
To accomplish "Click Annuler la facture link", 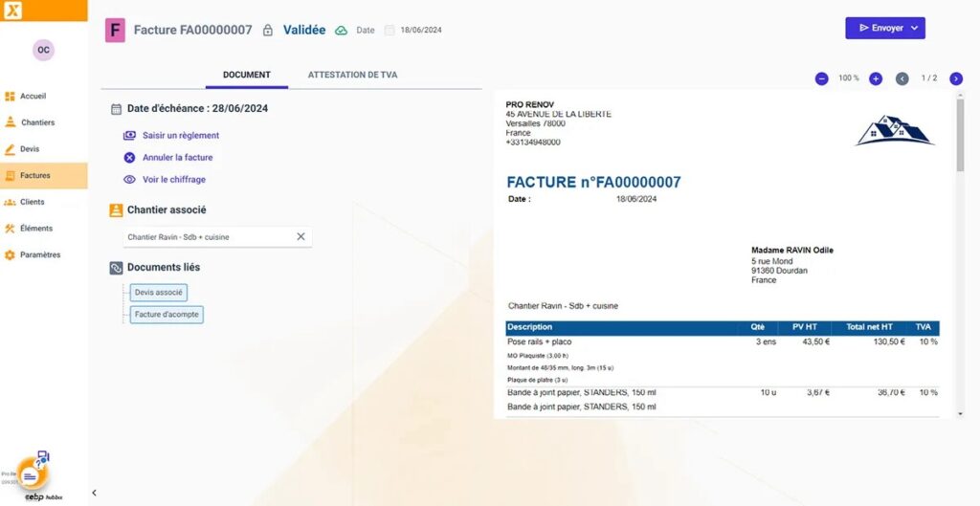I will click(177, 158).
